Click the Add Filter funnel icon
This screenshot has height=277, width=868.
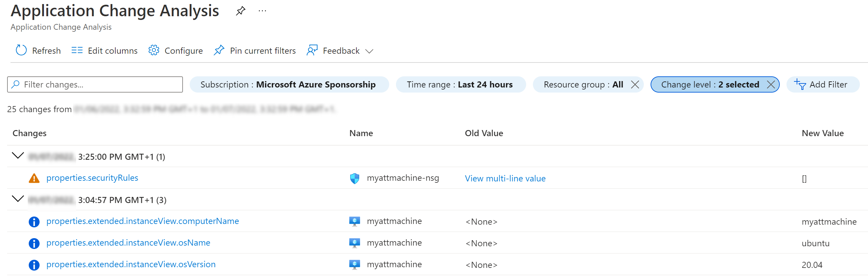[800, 84]
